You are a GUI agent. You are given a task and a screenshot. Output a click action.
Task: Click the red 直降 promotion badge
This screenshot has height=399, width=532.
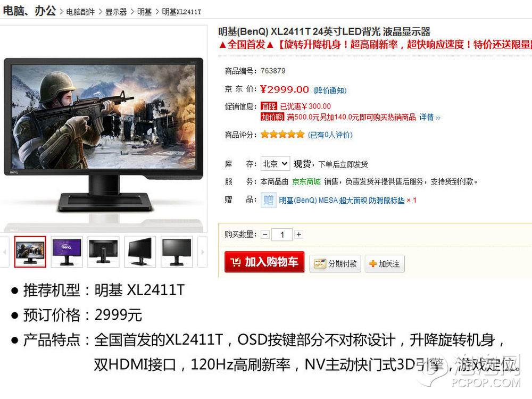[269, 106]
